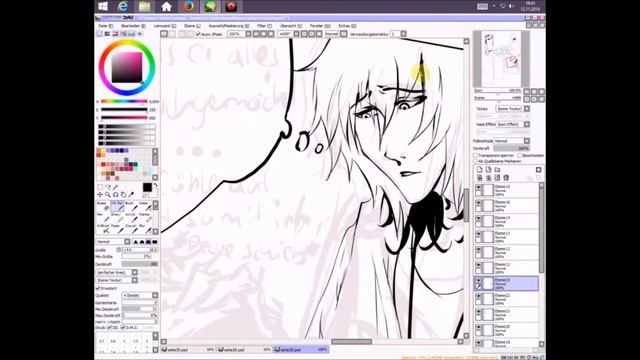
Task: Toggle the RGB slider panel icon
Action: click(x=107, y=34)
